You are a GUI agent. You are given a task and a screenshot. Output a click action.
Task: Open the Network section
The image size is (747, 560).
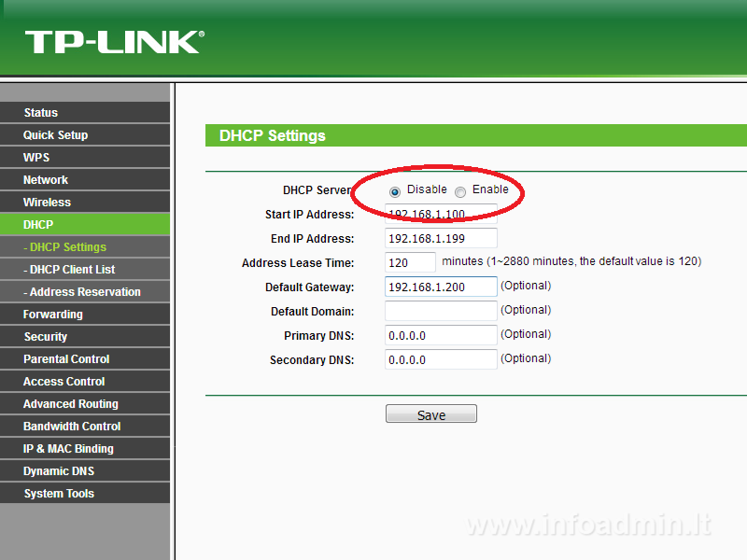[85, 179]
